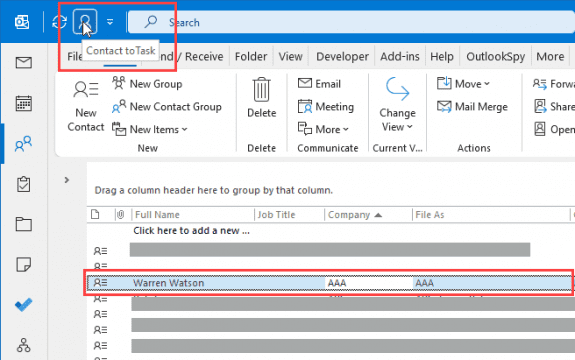Open the Org Explorer icon in sidebar
Image resolution: width=575 pixels, height=360 pixels.
(x=23, y=345)
